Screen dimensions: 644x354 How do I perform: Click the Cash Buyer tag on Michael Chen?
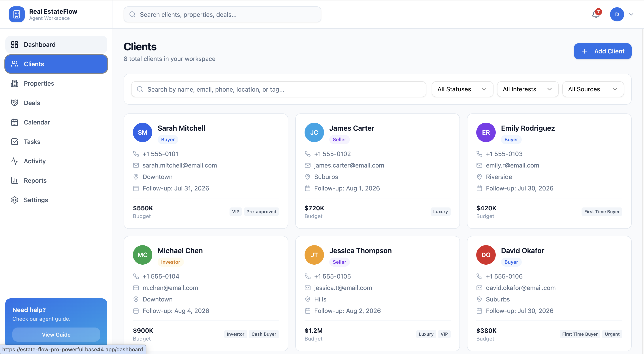[264, 334]
